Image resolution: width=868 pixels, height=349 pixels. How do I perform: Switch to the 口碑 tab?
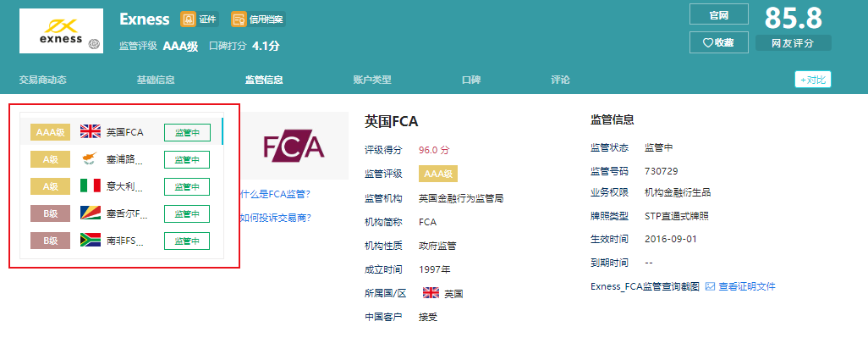pos(471,80)
